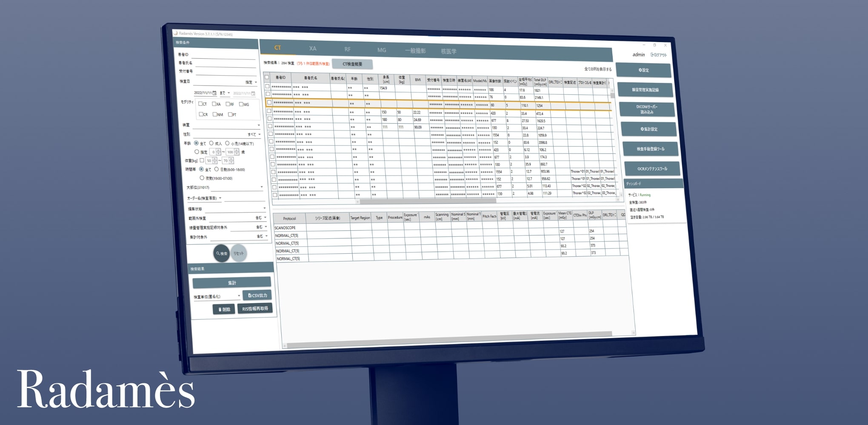Select the 日勤(8:00-18:00) radio button
868x425 pixels.
(216, 169)
